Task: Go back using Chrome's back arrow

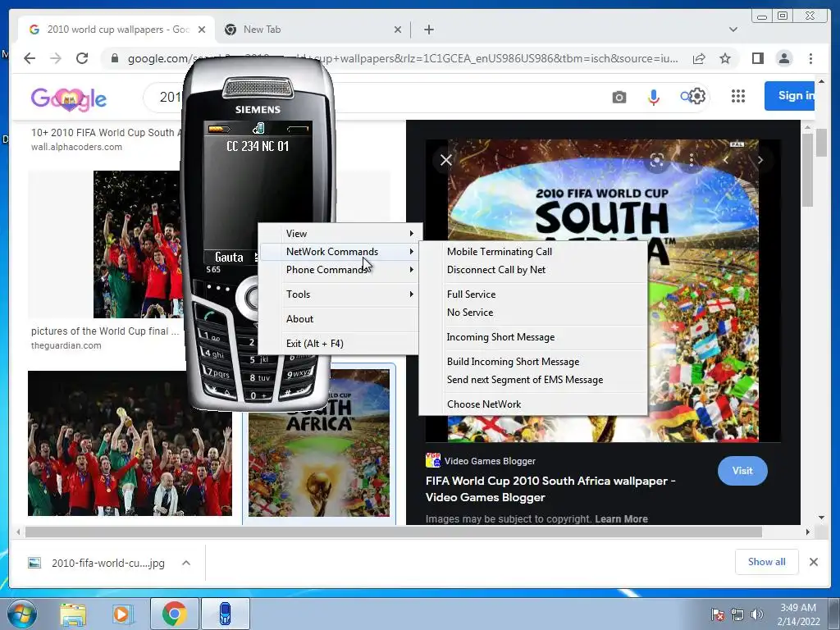Action: (30, 58)
